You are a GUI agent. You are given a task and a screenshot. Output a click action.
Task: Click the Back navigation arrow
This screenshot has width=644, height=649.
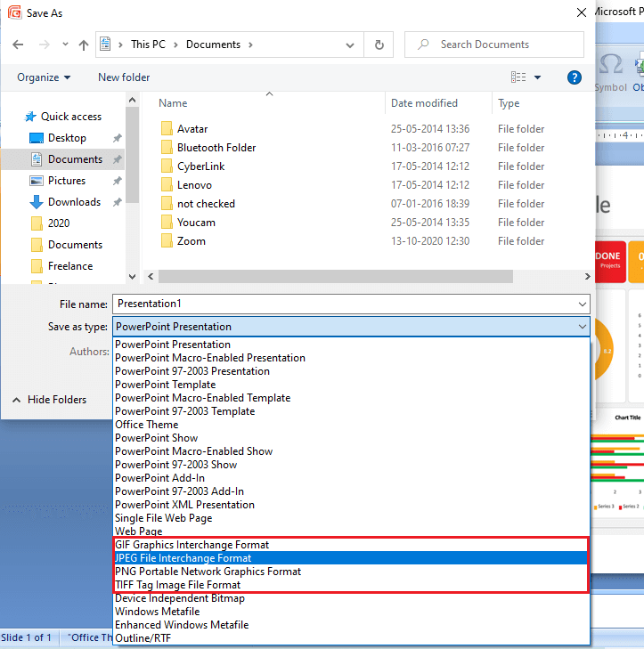pyautogui.click(x=18, y=45)
